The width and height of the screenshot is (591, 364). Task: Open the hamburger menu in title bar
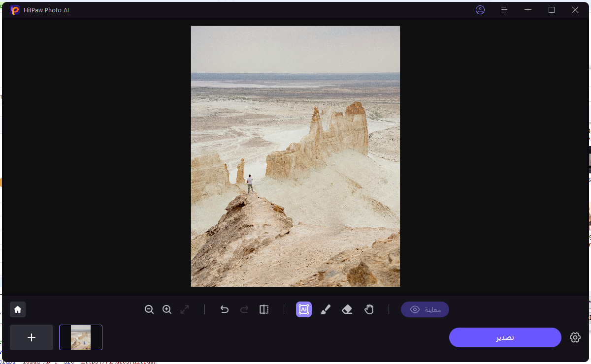[504, 10]
